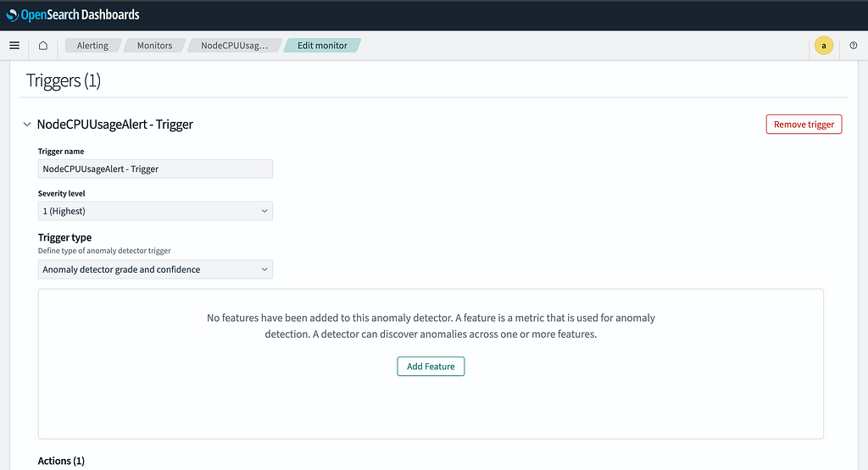This screenshot has width=868, height=470.
Task: Click the 'Severity level' label
Action: coord(61,194)
